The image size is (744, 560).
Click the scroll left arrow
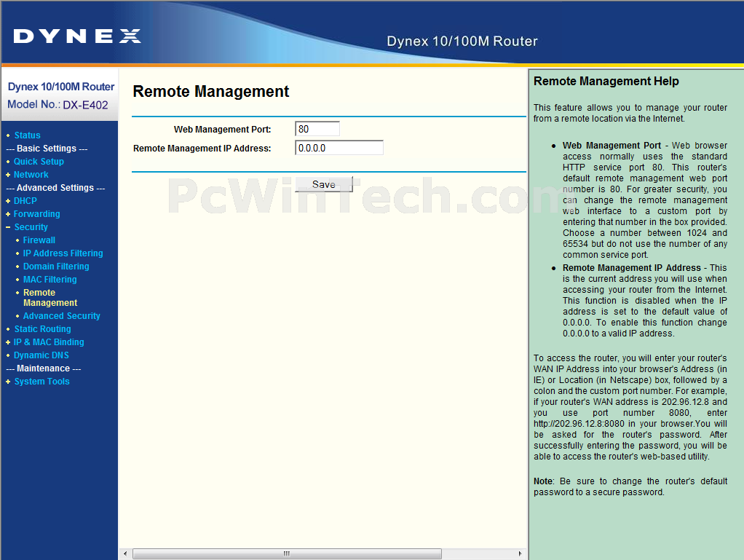(x=125, y=553)
